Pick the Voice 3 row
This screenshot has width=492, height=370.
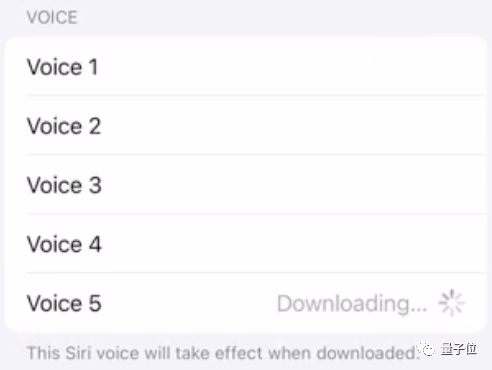[246, 184]
